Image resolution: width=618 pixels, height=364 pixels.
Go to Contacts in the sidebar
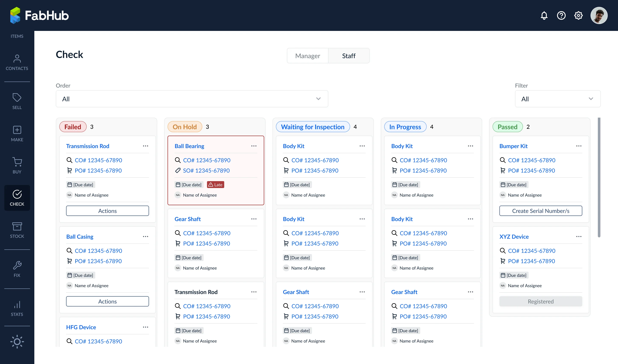17,62
